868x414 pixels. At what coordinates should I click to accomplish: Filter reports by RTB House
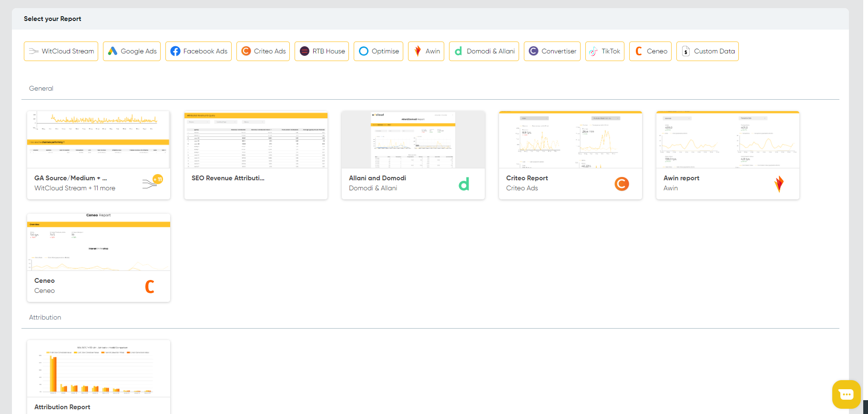coord(322,51)
